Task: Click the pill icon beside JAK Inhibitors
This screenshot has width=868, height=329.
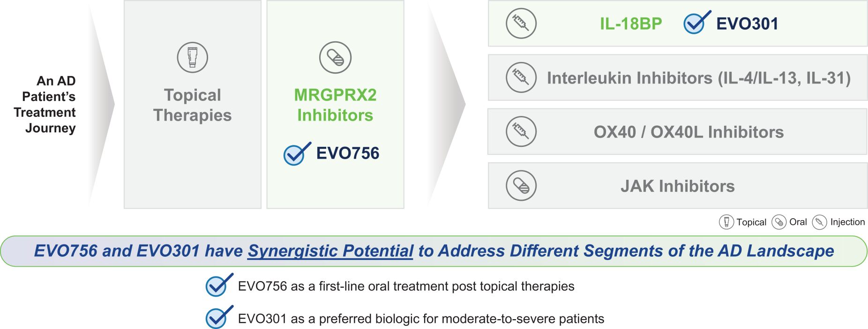Action: pos(521,186)
